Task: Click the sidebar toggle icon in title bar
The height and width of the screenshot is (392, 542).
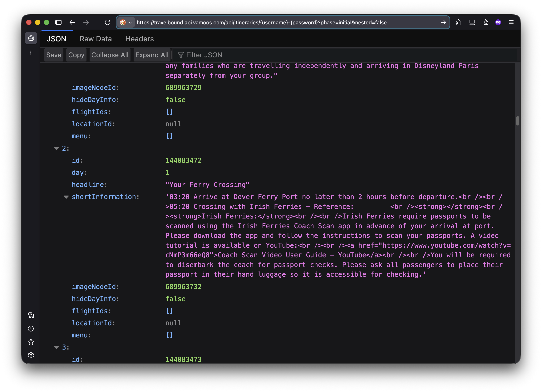Action: click(x=59, y=22)
